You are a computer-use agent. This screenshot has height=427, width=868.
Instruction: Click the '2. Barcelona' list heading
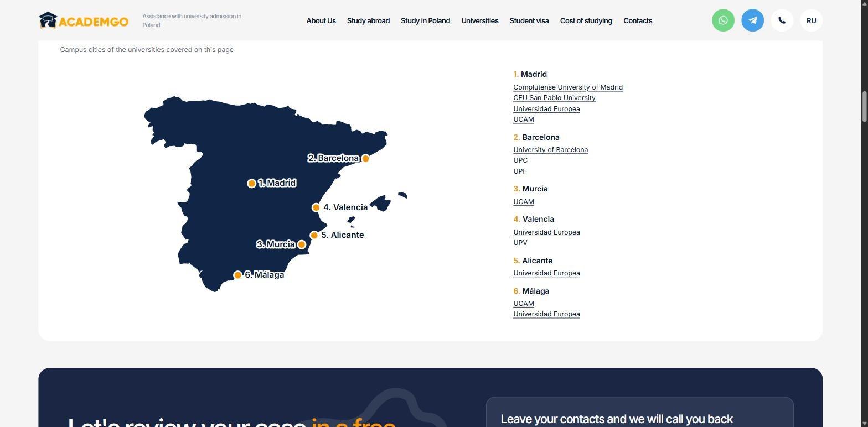point(536,137)
